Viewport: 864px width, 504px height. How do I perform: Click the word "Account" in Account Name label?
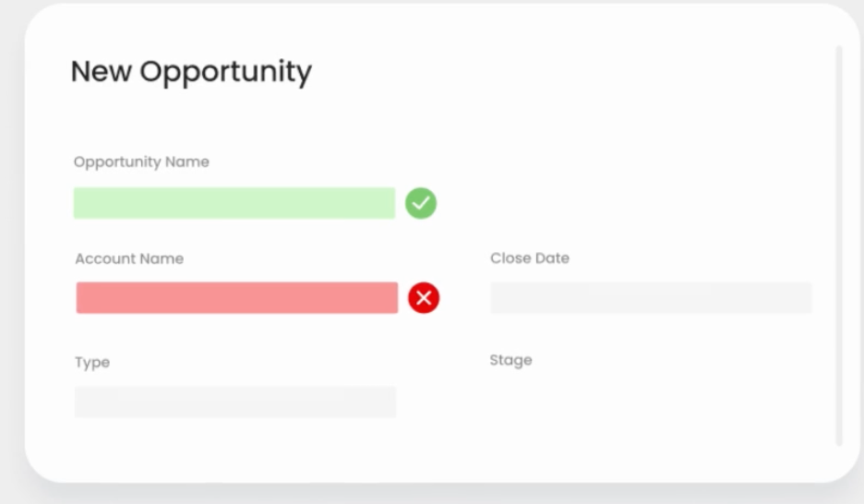105,258
